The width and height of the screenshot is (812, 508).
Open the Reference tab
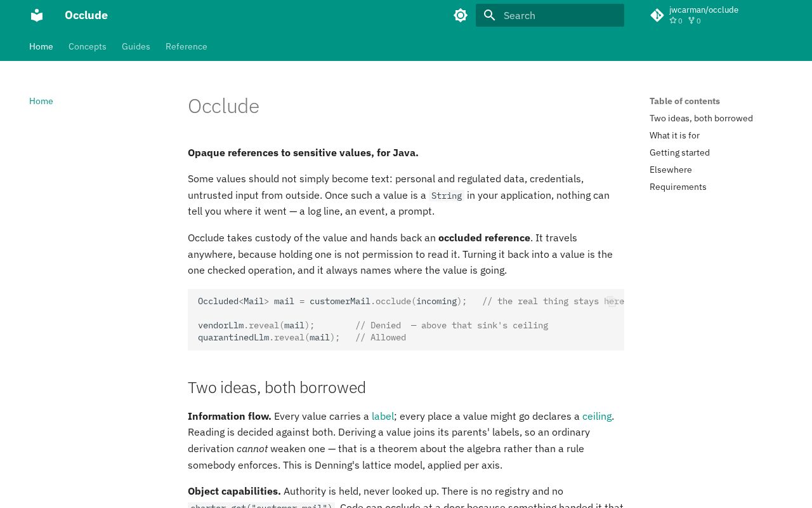point(187,46)
